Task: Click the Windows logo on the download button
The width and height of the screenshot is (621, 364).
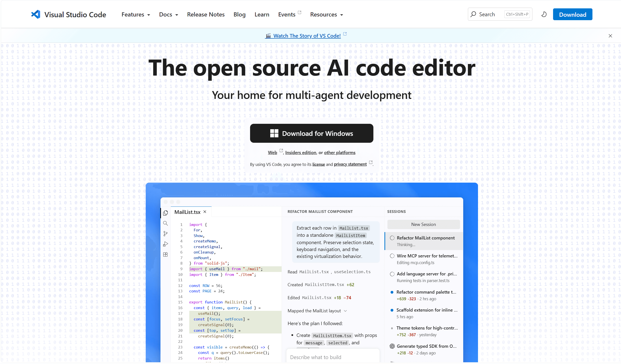Action: 274,133
